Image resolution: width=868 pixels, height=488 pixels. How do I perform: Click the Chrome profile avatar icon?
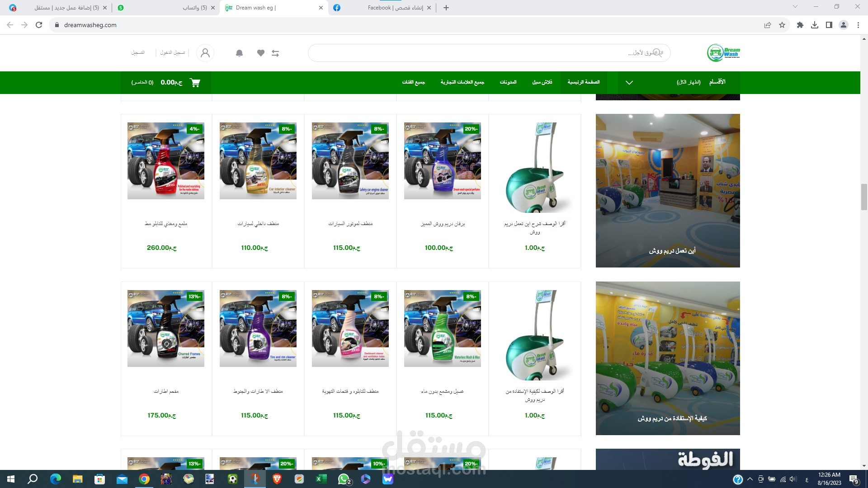coord(844,25)
